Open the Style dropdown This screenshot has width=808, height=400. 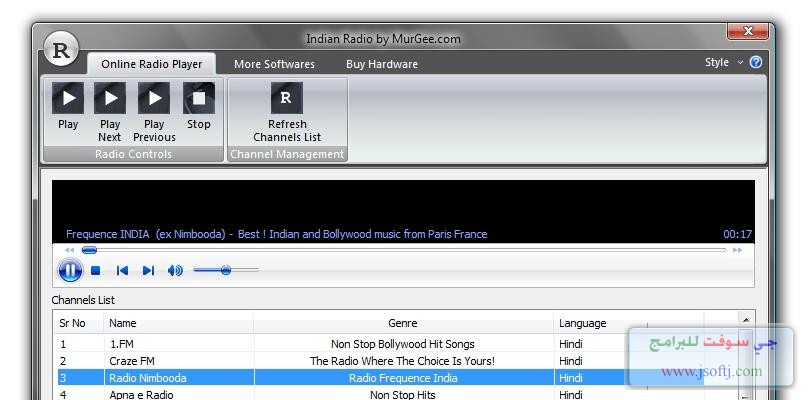723,62
